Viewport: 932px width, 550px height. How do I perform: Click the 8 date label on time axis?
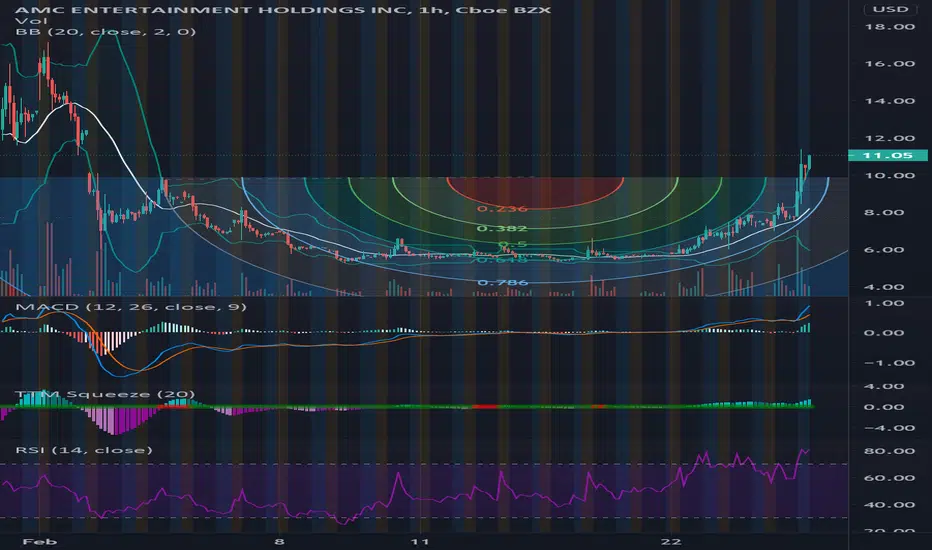tap(280, 542)
